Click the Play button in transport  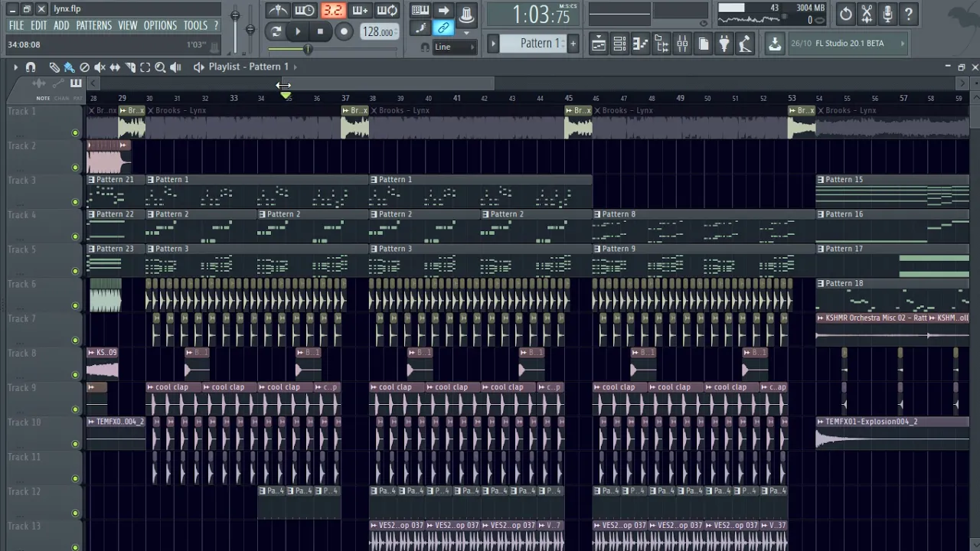[x=298, y=32]
